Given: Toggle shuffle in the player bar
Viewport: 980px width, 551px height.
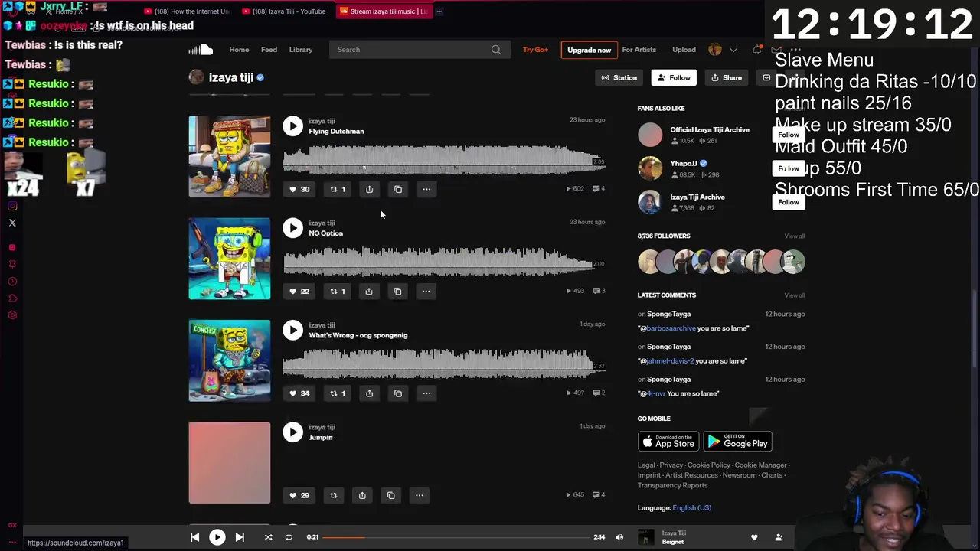Looking at the screenshot, I should click(x=268, y=537).
